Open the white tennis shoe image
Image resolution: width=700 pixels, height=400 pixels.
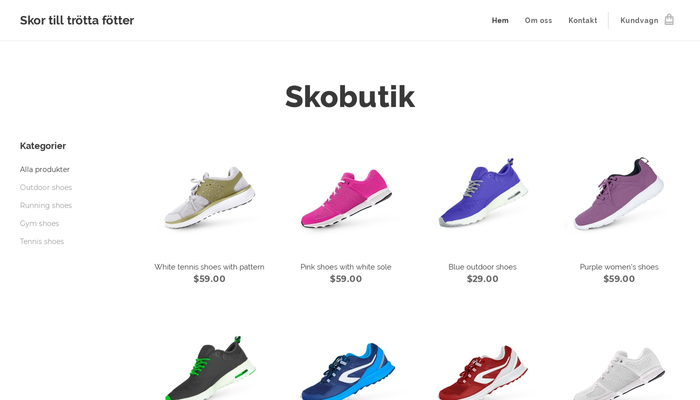(x=209, y=197)
